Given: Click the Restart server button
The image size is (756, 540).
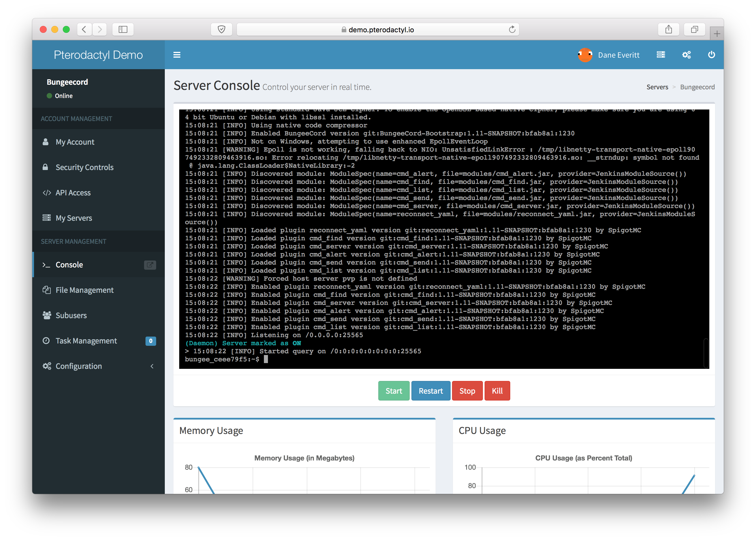Looking at the screenshot, I should [431, 391].
